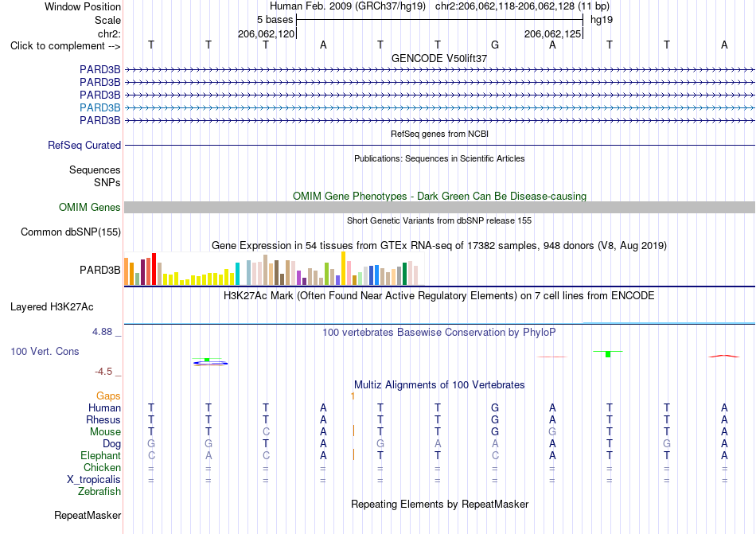Select the light-blue PARD3B transcript label
The height and width of the screenshot is (534, 756).
point(99,107)
